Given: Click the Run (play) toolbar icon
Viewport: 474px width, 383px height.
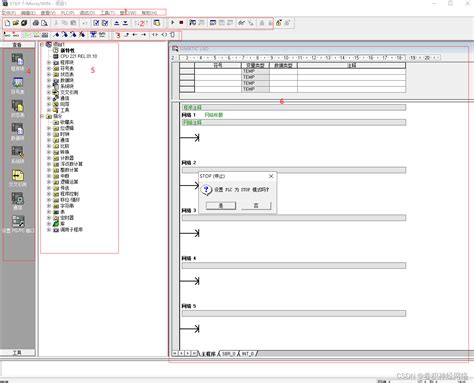Looking at the screenshot, I should click(x=173, y=23).
